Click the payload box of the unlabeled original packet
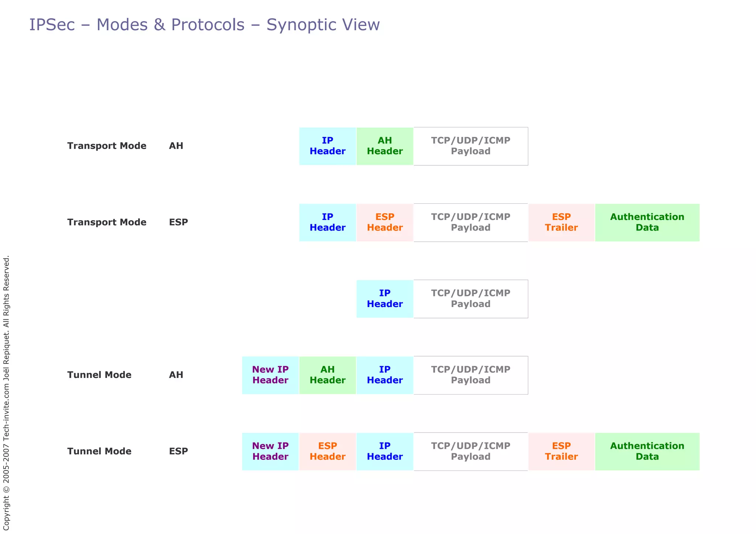The image size is (756, 534). click(x=471, y=299)
